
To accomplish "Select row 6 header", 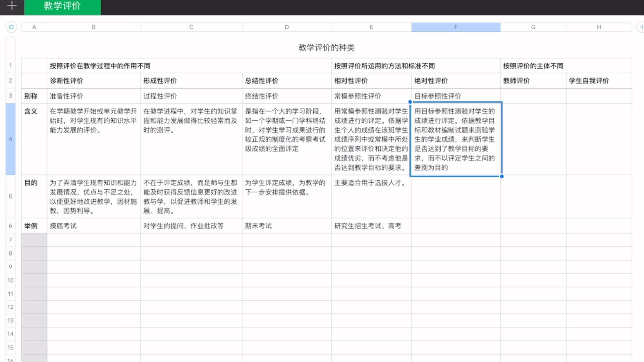I will (10, 226).
